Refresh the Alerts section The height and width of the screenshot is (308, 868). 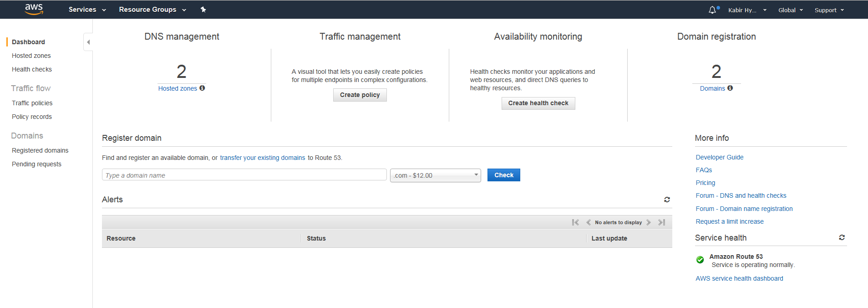[x=667, y=200]
